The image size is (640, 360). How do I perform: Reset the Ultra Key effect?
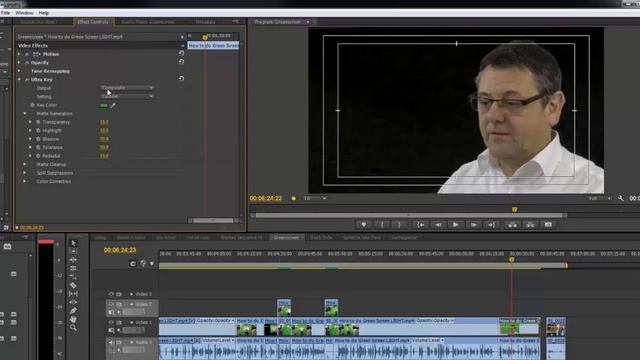pyautogui.click(x=181, y=79)
